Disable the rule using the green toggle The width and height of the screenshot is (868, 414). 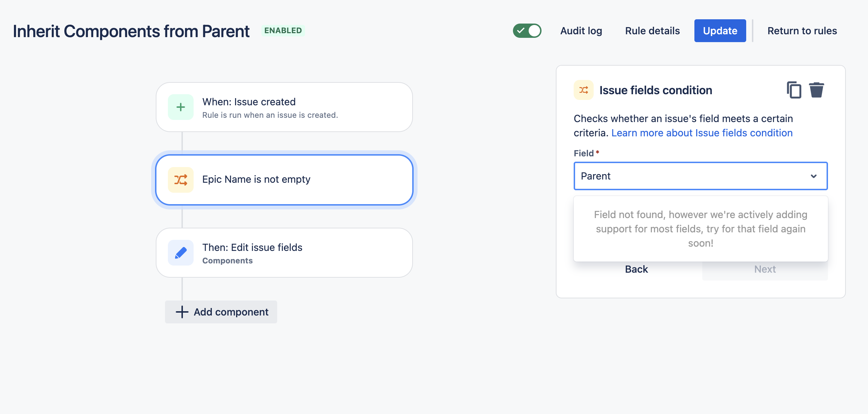click(528, 31)
